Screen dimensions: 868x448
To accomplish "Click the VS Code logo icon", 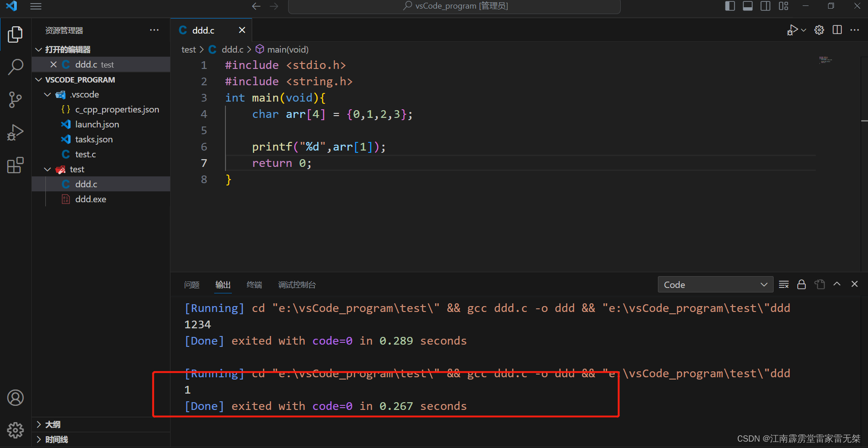I will tap(11, 6).
